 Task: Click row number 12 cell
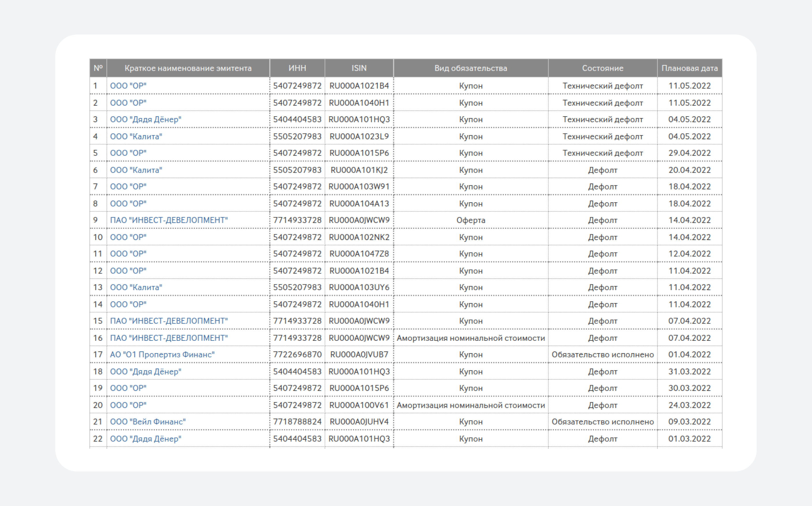coord(98,271)
